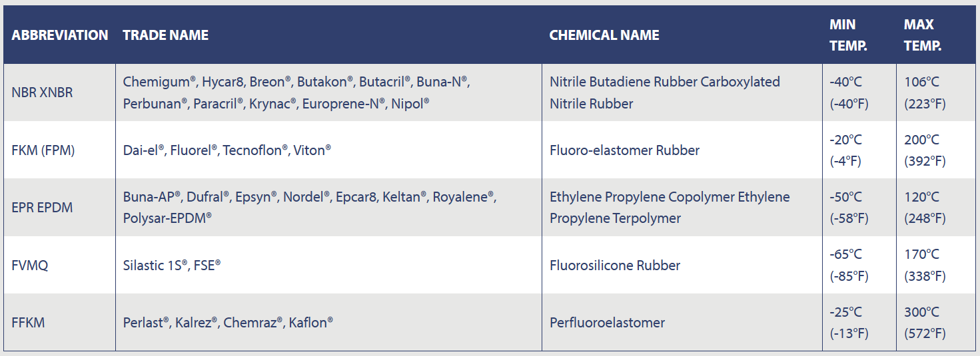The image size is (980, 356).
Task: Select the FFKM abbreviation cell
Action: coord(29,323)
